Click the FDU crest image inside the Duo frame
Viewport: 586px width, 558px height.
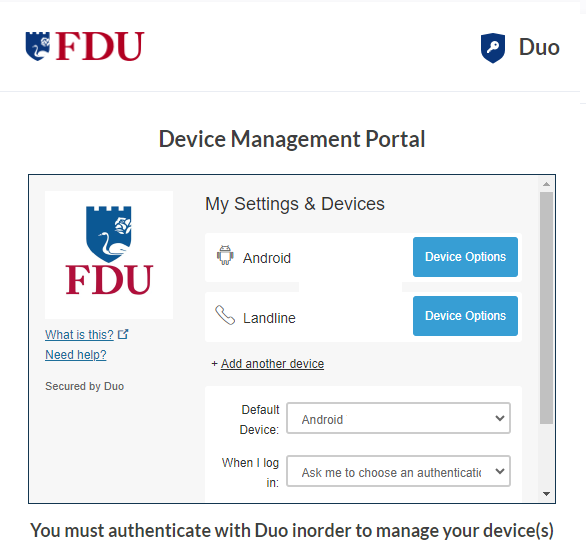(x=109, y=255)
